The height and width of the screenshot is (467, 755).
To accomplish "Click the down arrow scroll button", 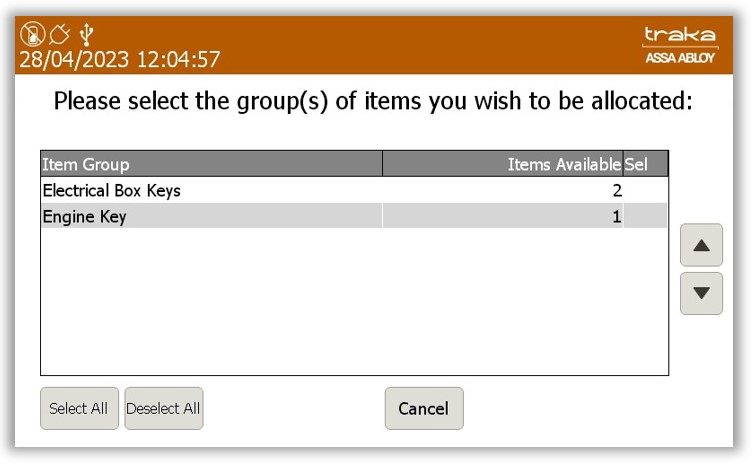I will coord(701,293).
